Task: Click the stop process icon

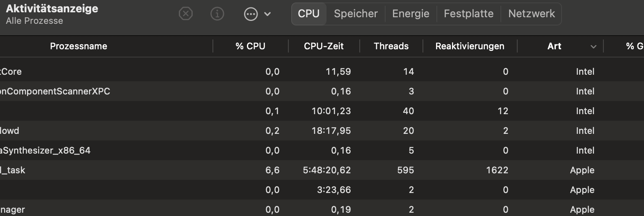Action: [x=186, y=14]
